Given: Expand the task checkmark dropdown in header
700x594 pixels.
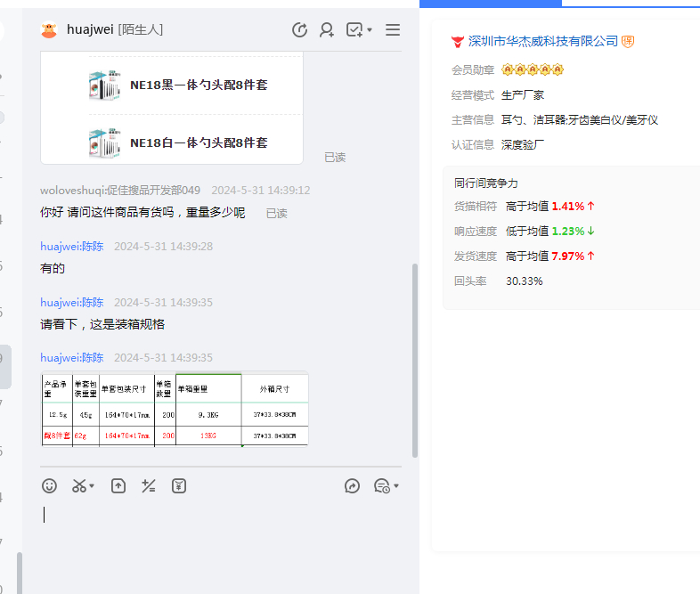Looking at the screenshot, I should [369, 30].
